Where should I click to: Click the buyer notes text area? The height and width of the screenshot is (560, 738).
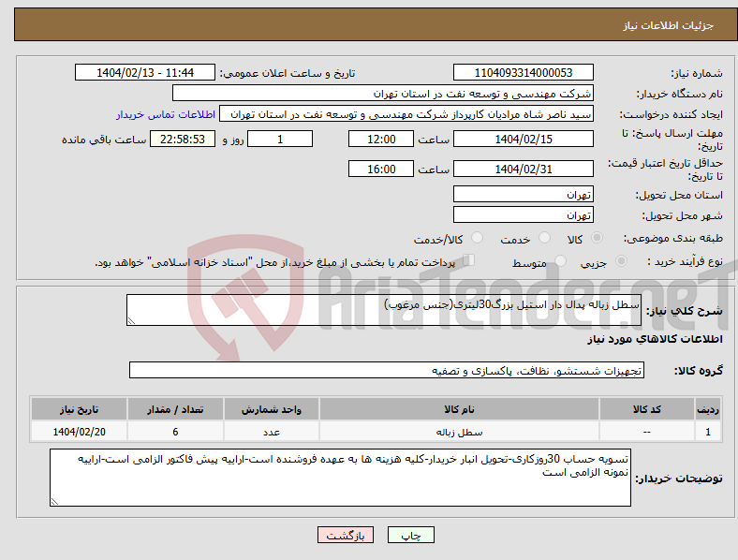pos(340,478)
